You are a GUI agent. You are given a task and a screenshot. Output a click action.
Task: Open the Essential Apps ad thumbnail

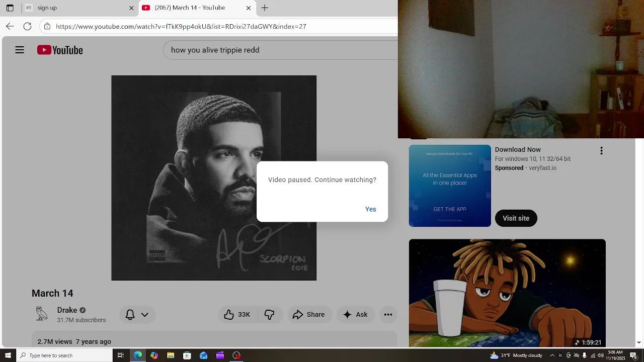[x=450, y=186]
